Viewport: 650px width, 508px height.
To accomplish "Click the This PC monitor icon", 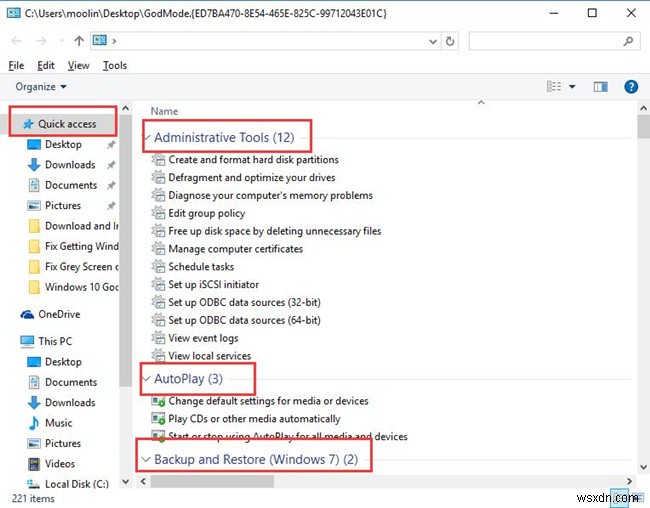I will click(27, 341).
